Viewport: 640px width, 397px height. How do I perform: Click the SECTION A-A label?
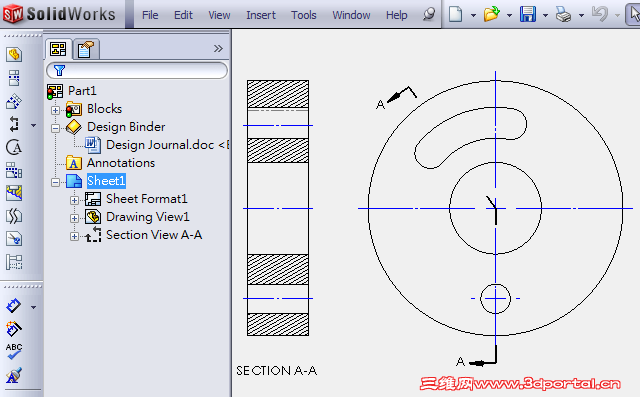[276, 370]
